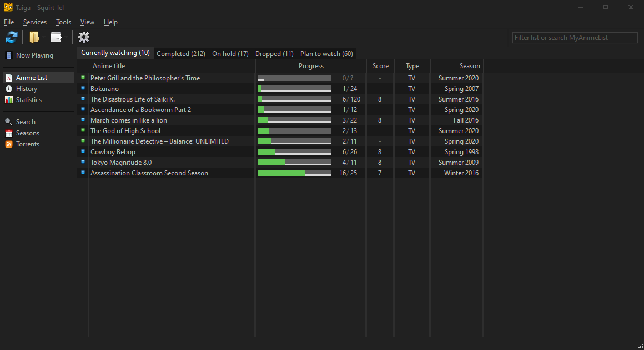This screenshot has width=644, height=350.
Task: Click the progress bar for Cowboy Bebop
Action: point(294,152)
